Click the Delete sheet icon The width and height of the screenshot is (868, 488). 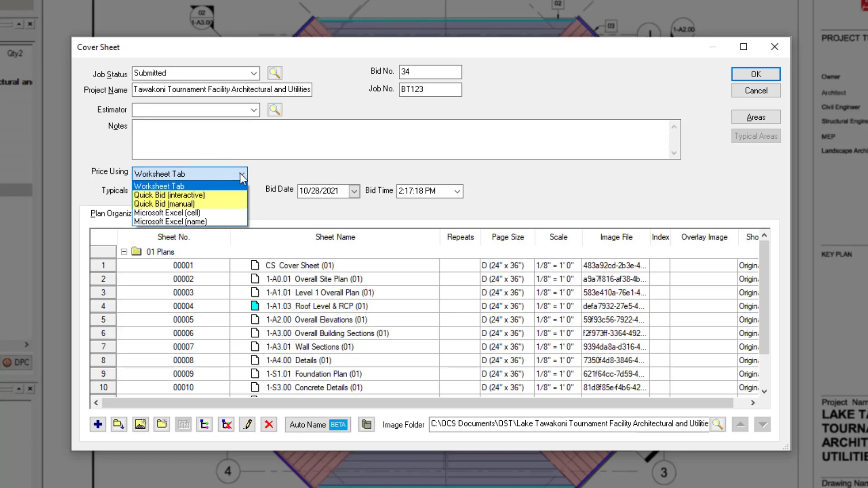[269, 424]
